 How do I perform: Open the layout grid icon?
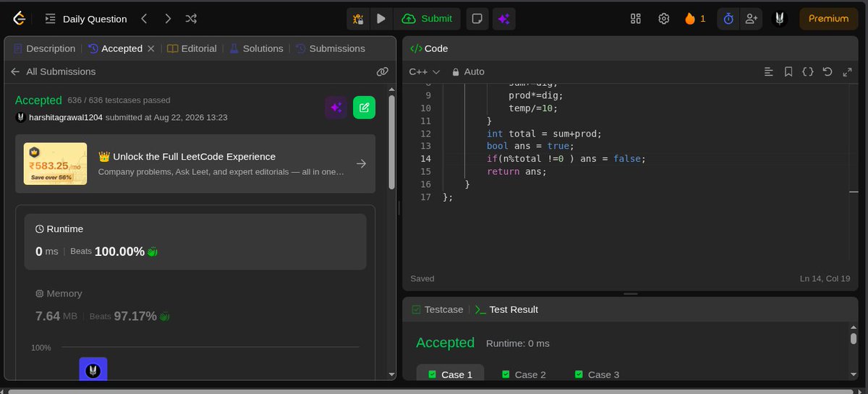pyautogui.click(x=636, y=19)
